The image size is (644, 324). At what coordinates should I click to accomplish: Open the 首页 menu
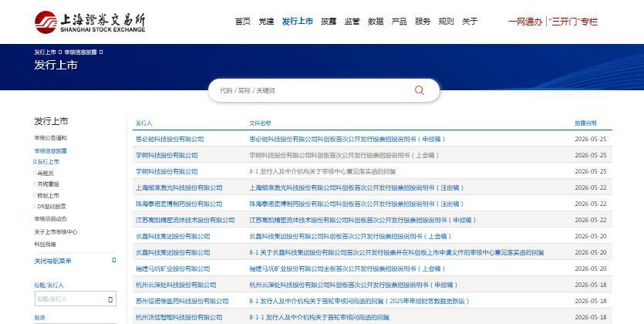coord(243,22)
